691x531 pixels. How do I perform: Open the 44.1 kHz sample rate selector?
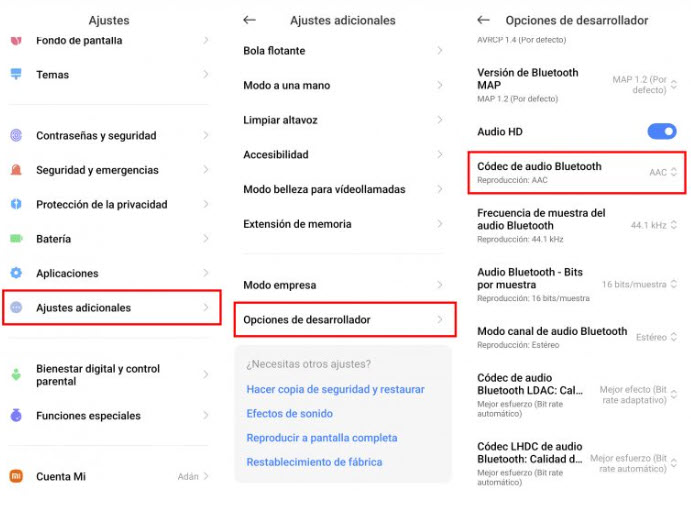pyautogui.click(x=654, y=225)
